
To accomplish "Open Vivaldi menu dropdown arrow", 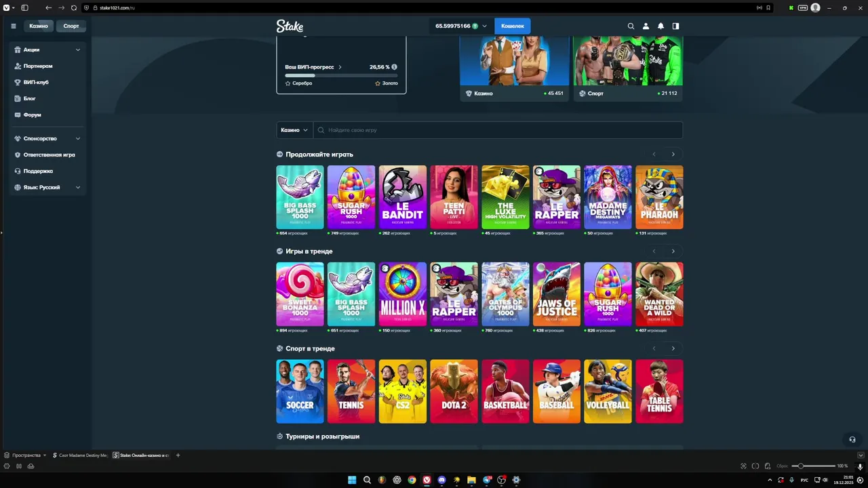I will point(13,7).
